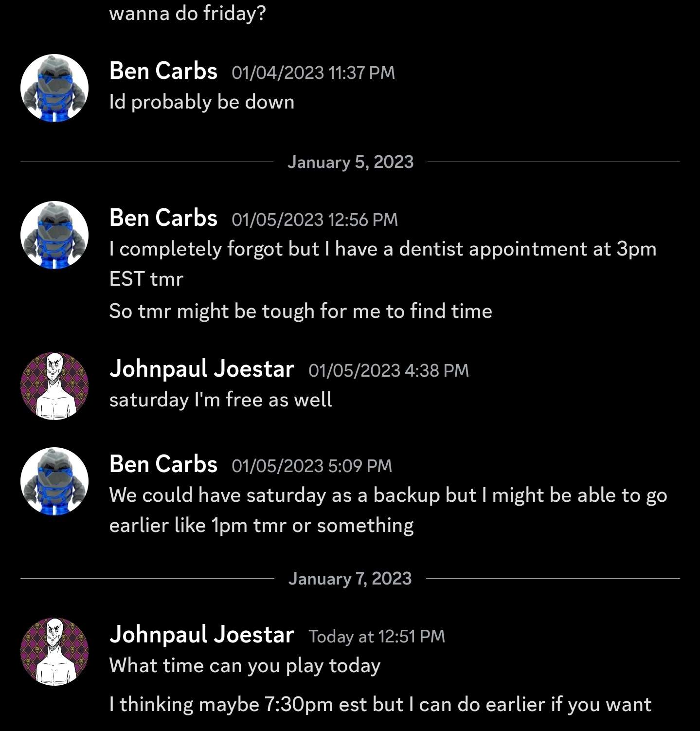This screenshot has height=731, width=700.
Task: Click the Ben Carbs username on the 5:09 PM message
Action: coord(163,464)
